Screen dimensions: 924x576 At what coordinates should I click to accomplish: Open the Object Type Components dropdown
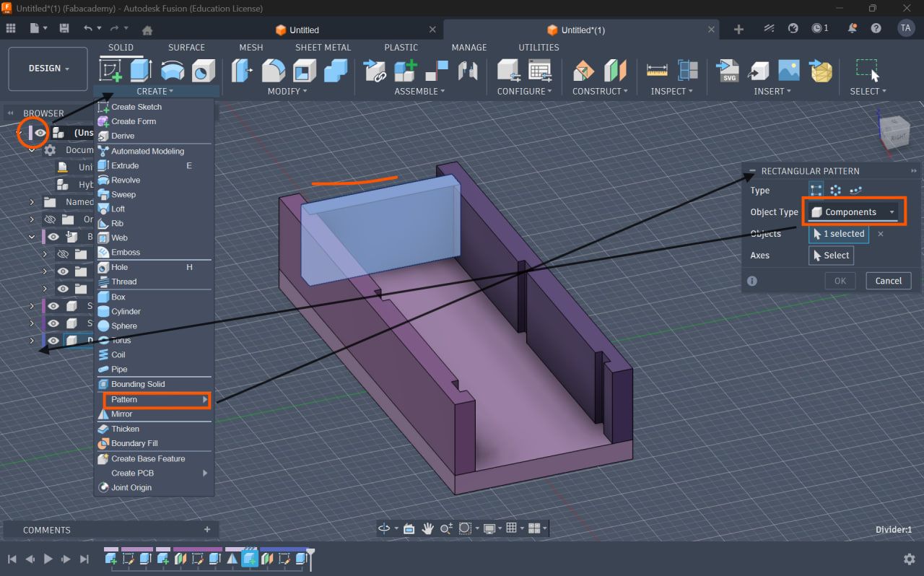click(x=853, y=212)
